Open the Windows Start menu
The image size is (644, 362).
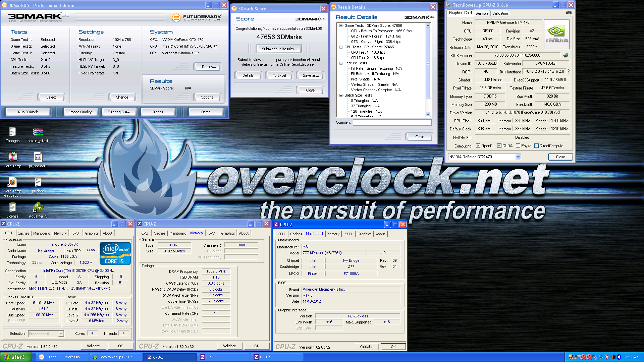pos(16,357)
